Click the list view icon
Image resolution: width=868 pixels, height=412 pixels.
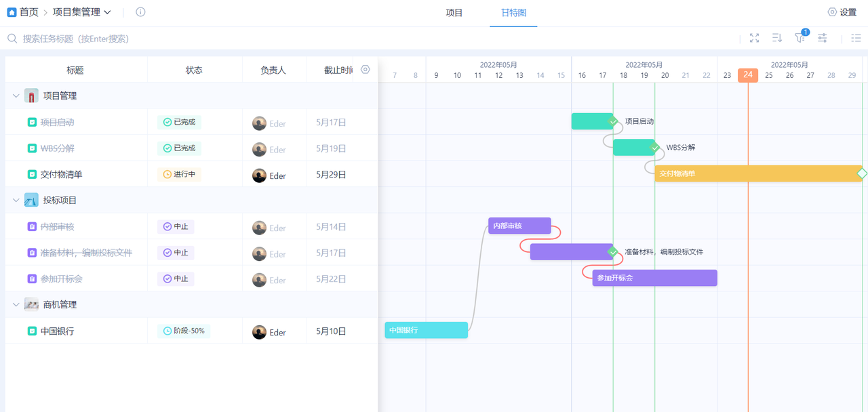[x=856, y=39]
